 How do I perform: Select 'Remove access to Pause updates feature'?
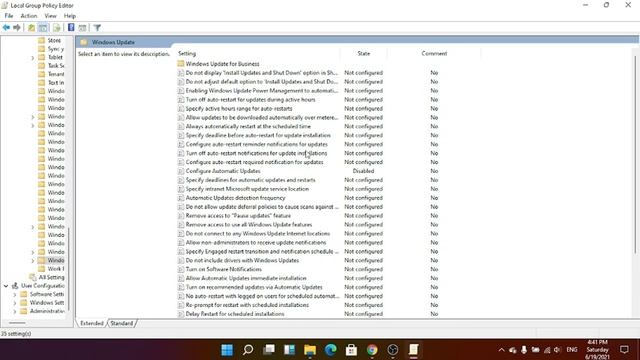(x=238, y=216)
